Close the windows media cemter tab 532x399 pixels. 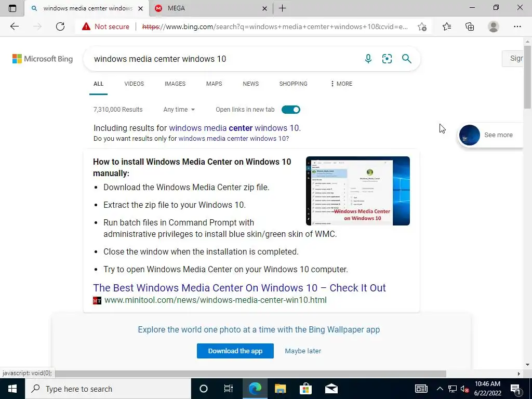pos(140,8)
